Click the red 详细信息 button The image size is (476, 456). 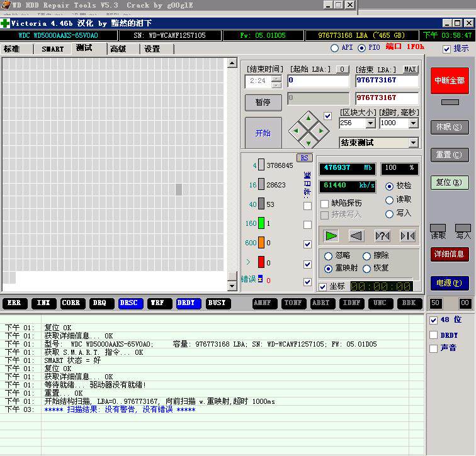point(450,254)
